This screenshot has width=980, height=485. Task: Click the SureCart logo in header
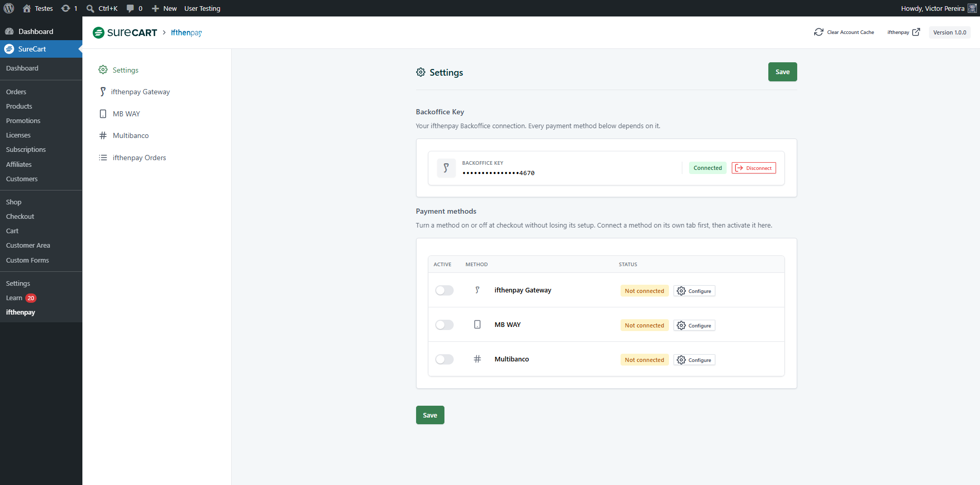point(125,32)
